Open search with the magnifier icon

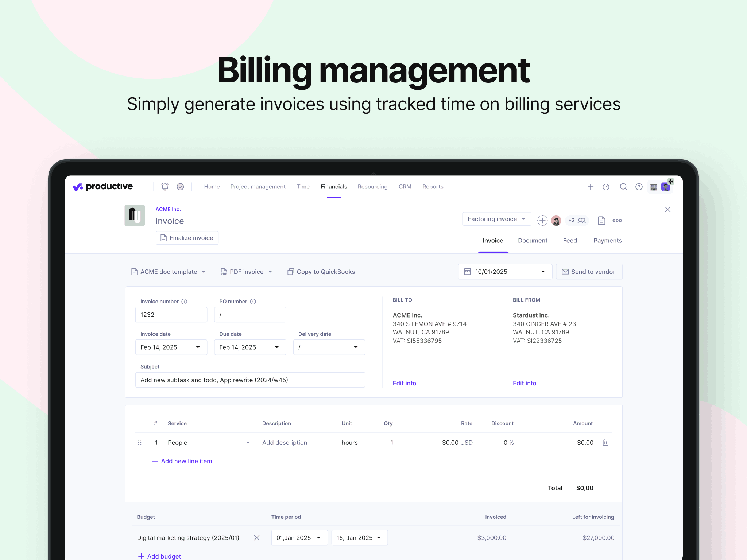[x=623, y=187]
